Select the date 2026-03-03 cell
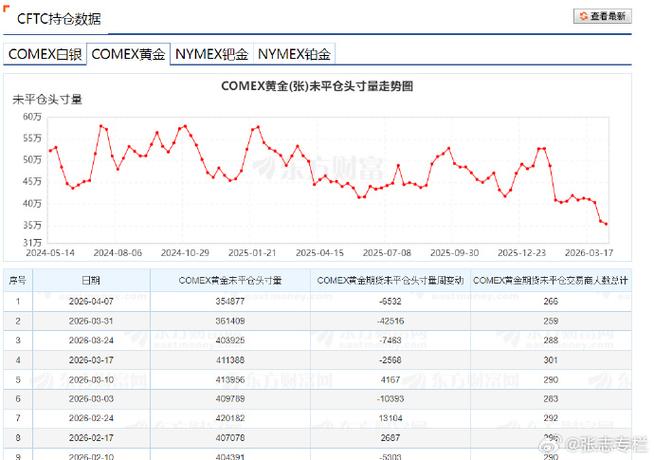 (91, 399)
